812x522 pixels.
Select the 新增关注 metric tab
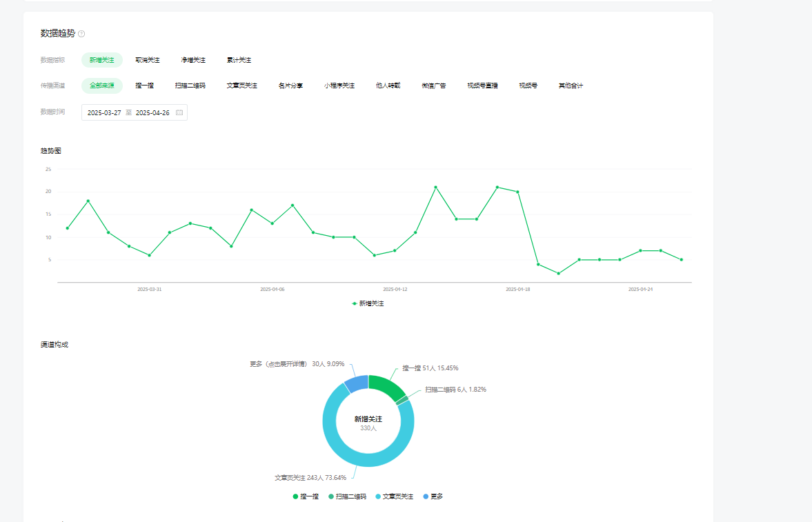102,60
